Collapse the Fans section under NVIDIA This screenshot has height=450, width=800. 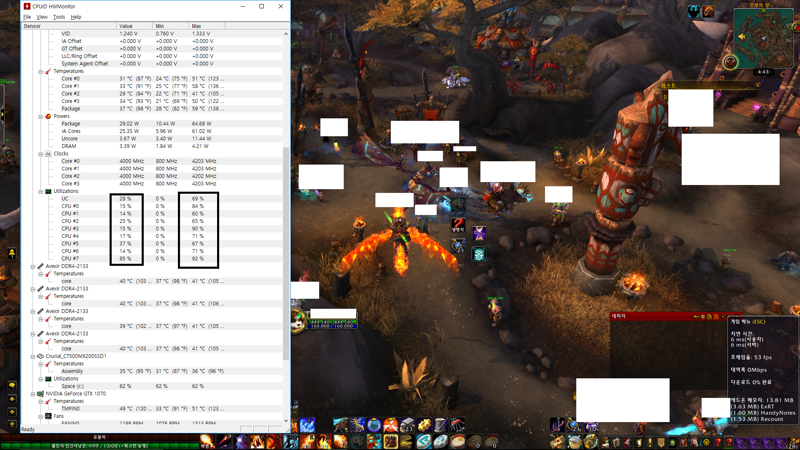(41, 416)
